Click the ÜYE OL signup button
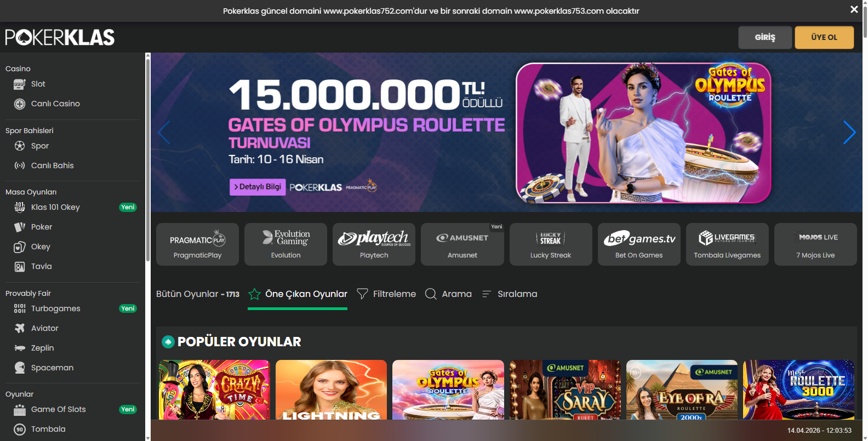Viewport: 868px width, 441px height. point(824,37)
